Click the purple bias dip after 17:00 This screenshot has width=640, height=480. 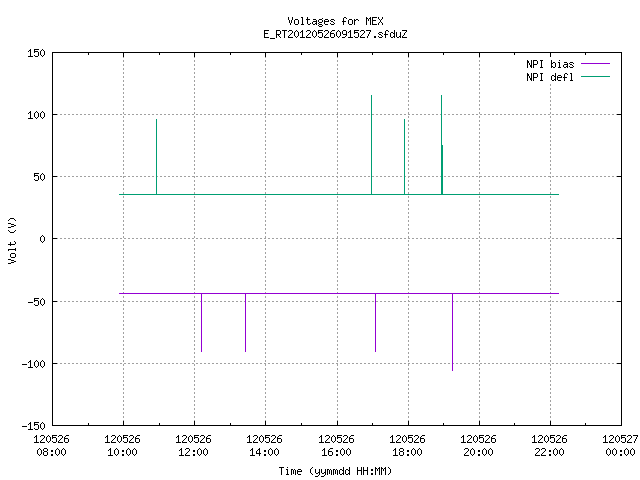point(376,322)
